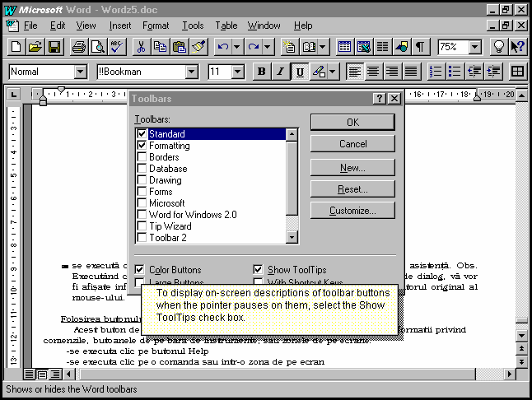Click the Insert Address book icon

pos(309,47)
